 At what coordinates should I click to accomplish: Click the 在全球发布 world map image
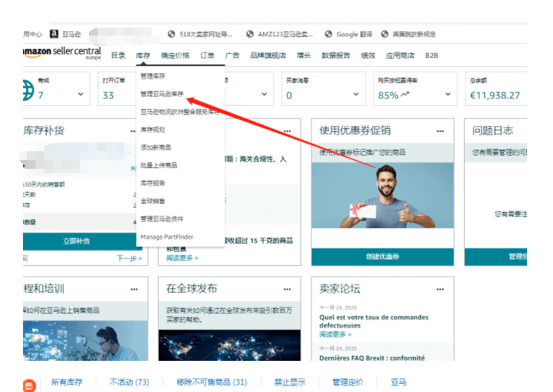pyautogui.click(x=230, y=345)
